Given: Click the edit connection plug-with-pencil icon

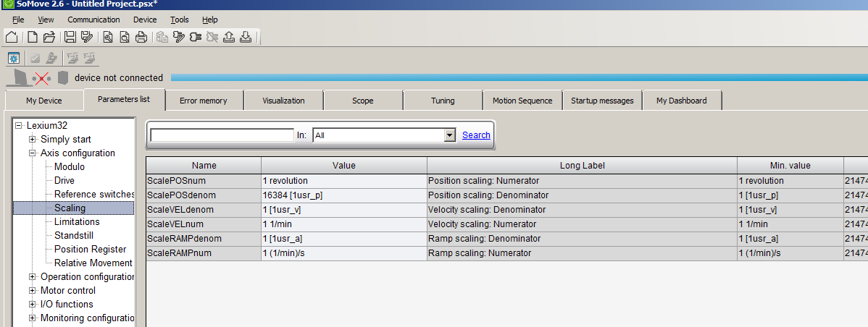Looking at the screenshot, I should click(x=178, y=37).
